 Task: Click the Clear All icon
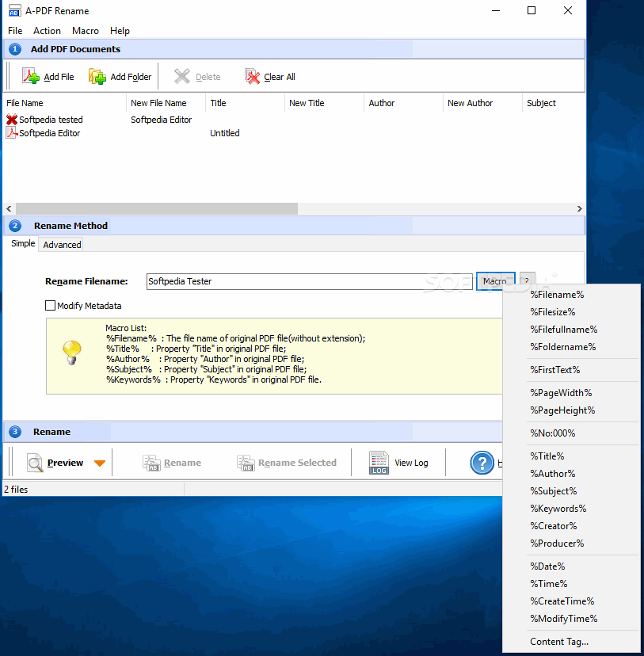pyautogui.click(x=252, y=76)
